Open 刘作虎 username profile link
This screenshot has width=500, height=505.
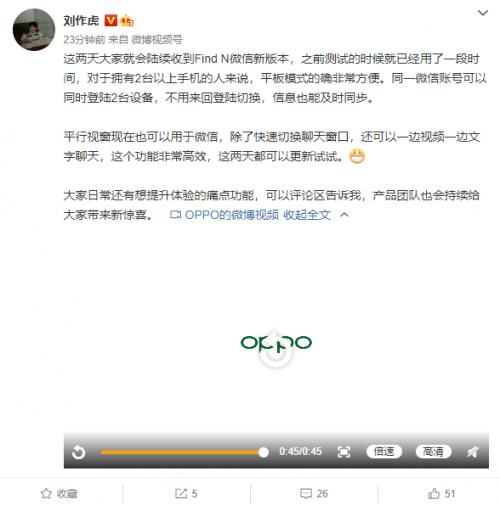coord(81,21)
